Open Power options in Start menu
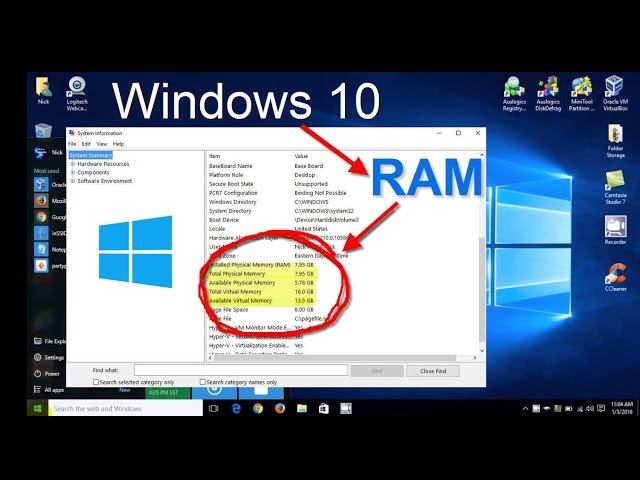Viewport: 640px width, 480px height. (x=47, y=373)
